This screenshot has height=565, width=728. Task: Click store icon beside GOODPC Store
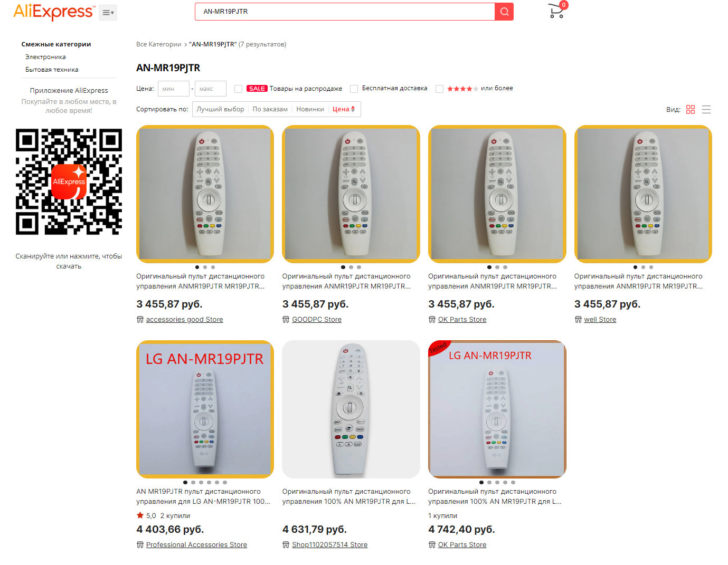tap(286, 320)
